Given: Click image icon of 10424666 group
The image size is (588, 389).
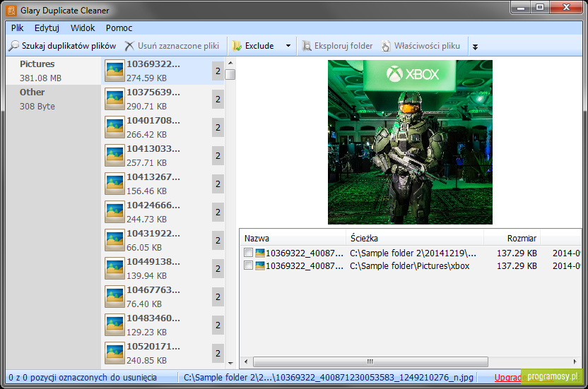Looking at the screenshot, I should [x=114, y=212].
